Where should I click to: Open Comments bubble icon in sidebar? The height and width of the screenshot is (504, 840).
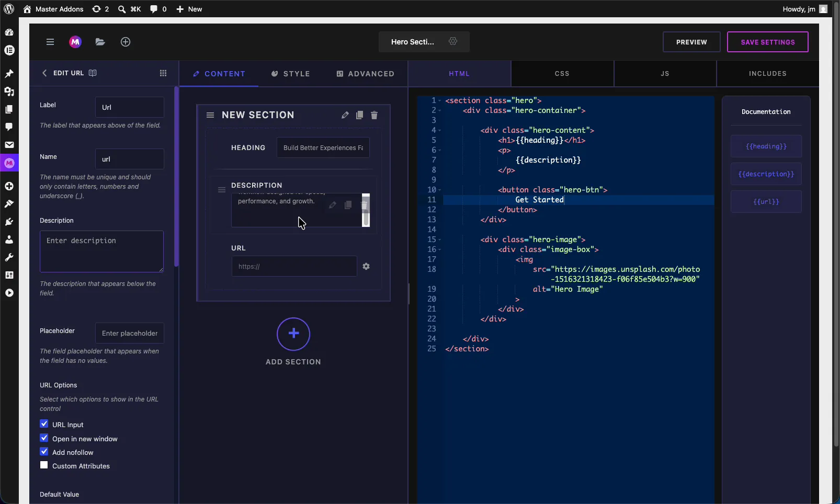point(9,127)
